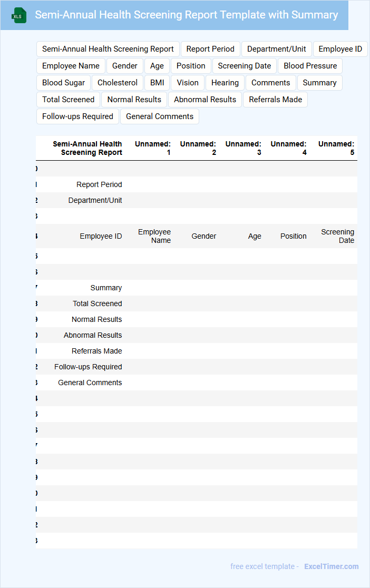Select the Unnamed: 5 column header

coord(336,148)
